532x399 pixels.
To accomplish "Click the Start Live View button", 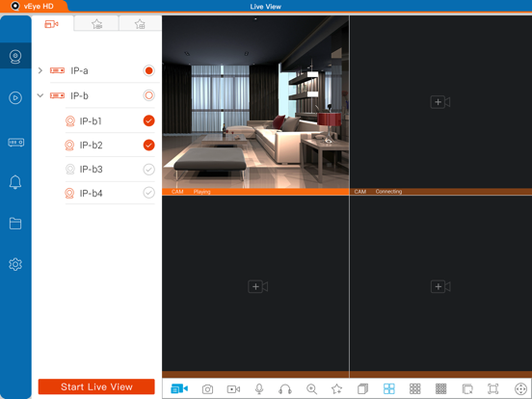I will [x=96, y=386].
